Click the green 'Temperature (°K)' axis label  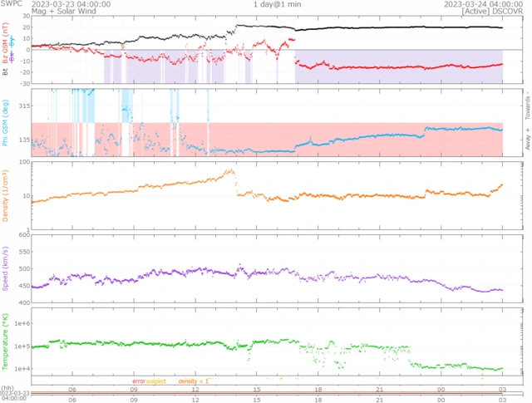click(x=7, y=341)
